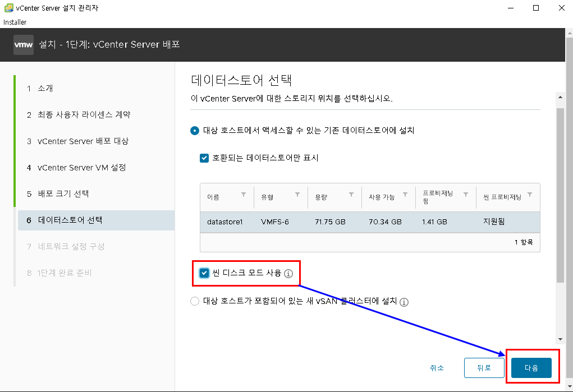Open the Installer menu
573x392 pixels.
click(15, 22)
